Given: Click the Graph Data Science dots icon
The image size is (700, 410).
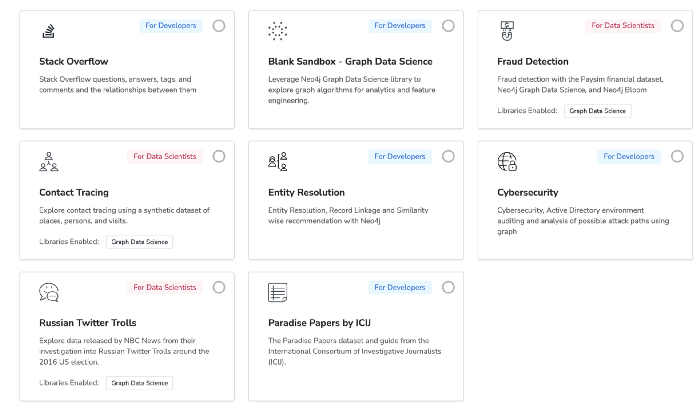Looking at the screenshot, I should click(x=278, y=31).
